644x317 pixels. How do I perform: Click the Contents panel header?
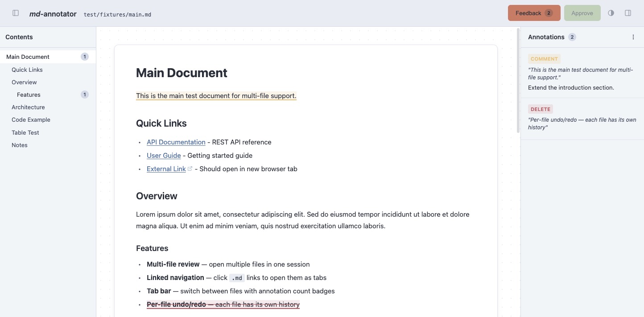point(48,37)
